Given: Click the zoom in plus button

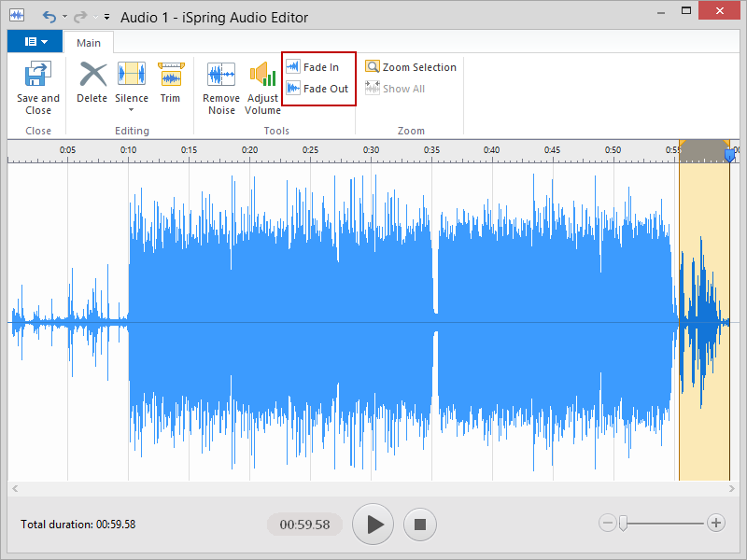Looking at the screenshot, I should point(716,523).
